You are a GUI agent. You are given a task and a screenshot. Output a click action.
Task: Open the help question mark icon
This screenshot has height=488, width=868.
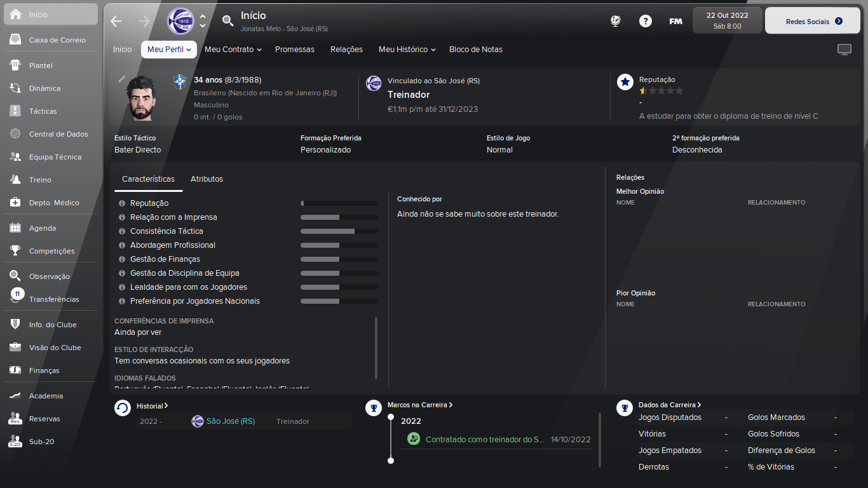646,21
